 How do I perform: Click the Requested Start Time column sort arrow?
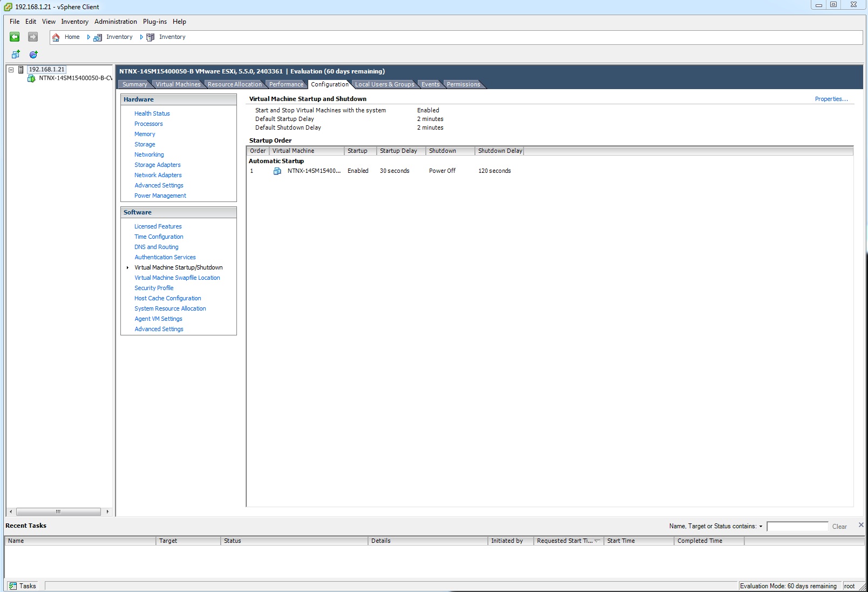[x=598, y=541]
